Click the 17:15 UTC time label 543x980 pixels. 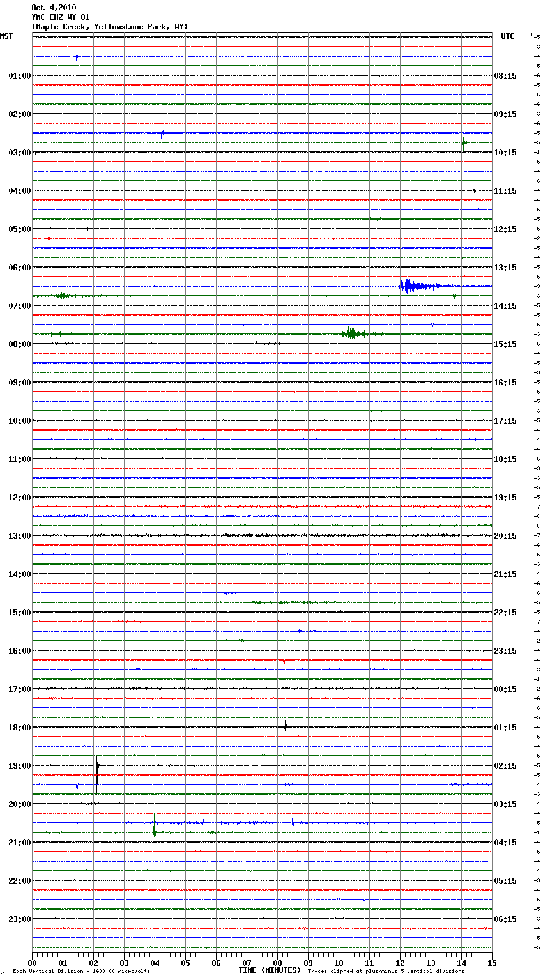click(505, 421)
